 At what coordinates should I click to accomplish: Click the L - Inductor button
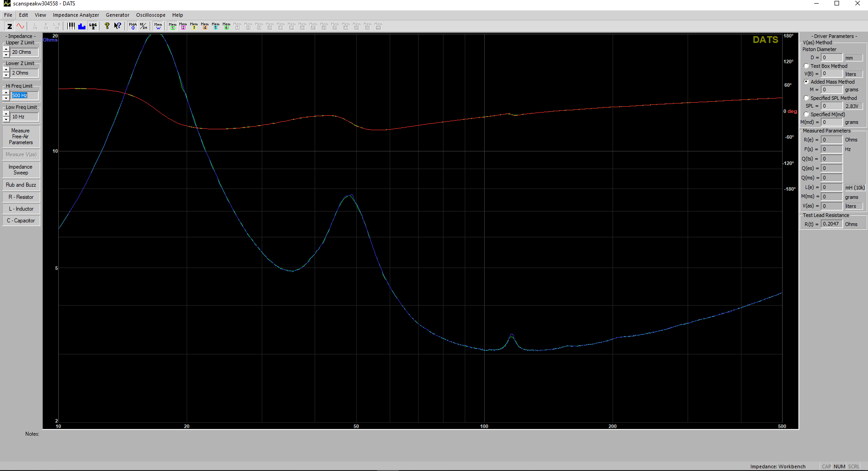(21, 209)
